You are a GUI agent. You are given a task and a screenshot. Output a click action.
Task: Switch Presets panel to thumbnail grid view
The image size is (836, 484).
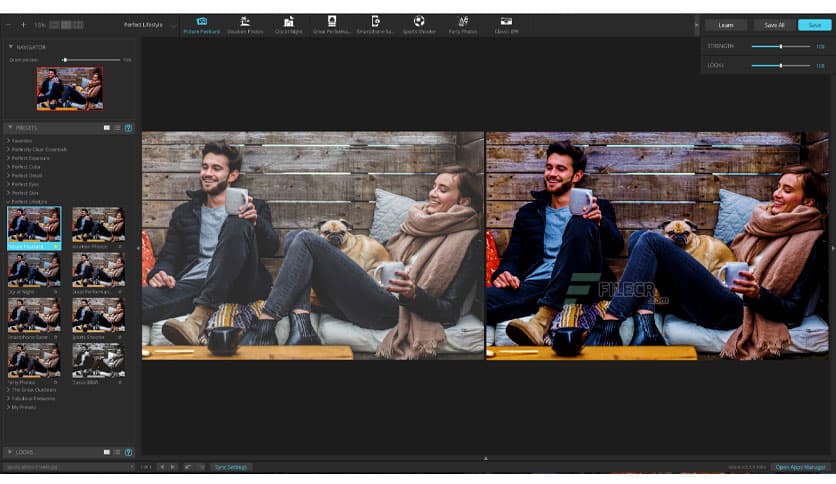click(x=108, y=128)
